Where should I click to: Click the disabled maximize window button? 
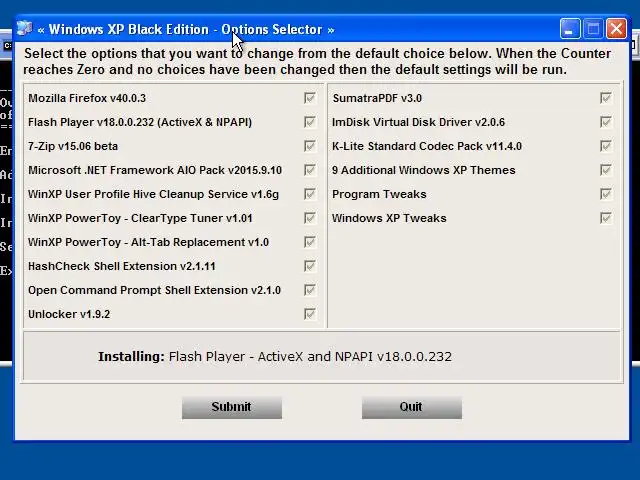pos(593,29)
